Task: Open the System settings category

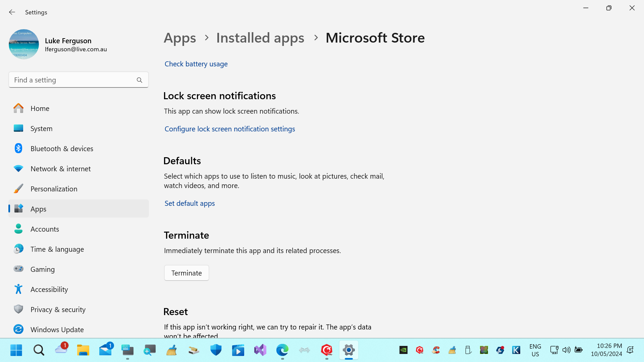Action: [x=78, y=128]
